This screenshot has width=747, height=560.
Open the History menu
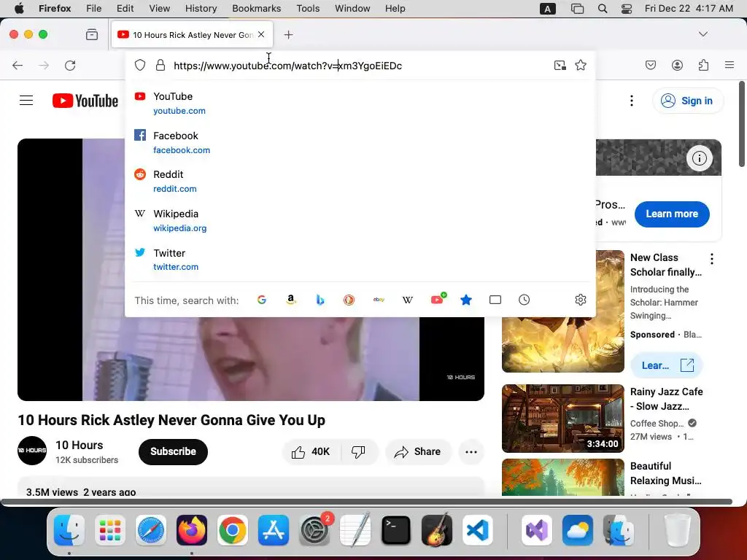click(201, 9)
